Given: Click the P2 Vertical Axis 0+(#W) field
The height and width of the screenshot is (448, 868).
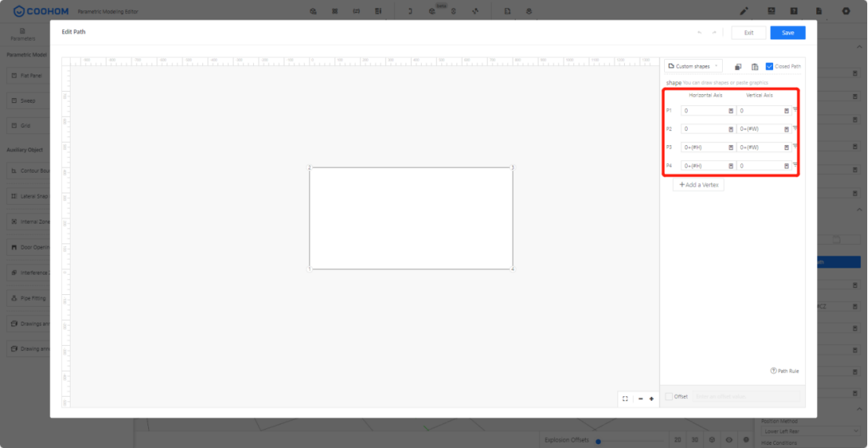Looking at the screenshot, I should 764,129.
